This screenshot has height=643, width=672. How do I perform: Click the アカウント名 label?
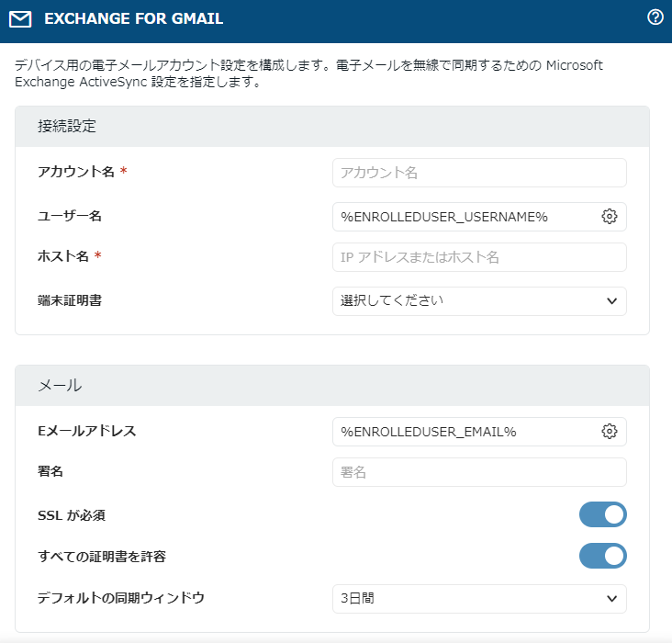click(76, 172)
